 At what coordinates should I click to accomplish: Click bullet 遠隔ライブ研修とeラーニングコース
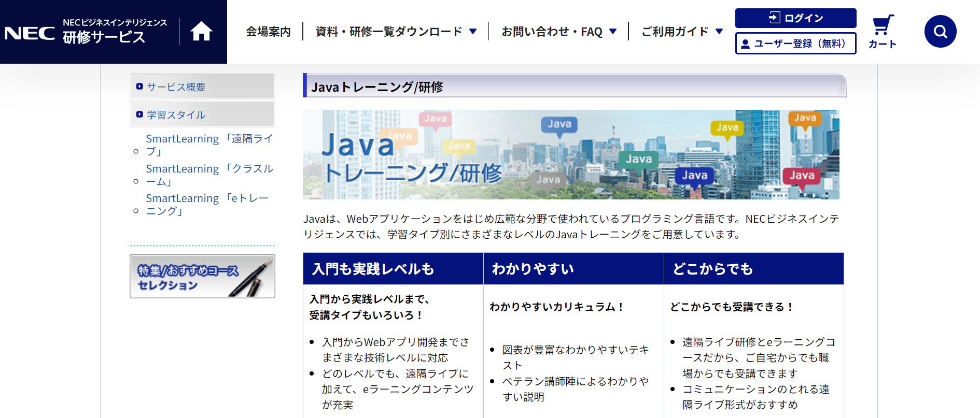tap(759, 357)
